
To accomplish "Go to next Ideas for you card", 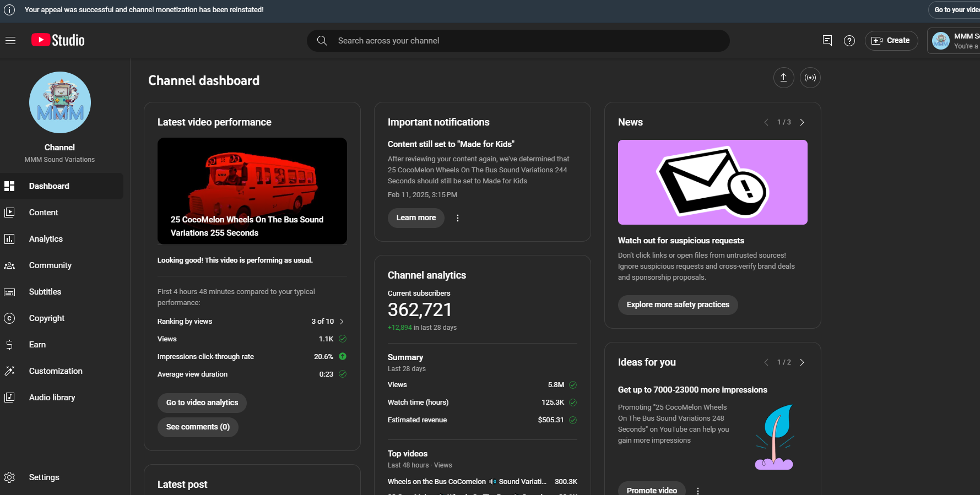I will (802, 362).
